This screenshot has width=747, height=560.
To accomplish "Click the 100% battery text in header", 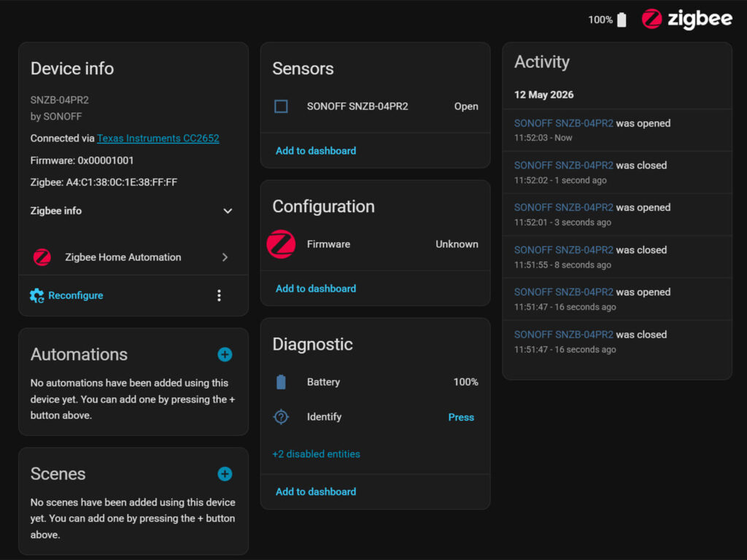I will click(600, 20).
